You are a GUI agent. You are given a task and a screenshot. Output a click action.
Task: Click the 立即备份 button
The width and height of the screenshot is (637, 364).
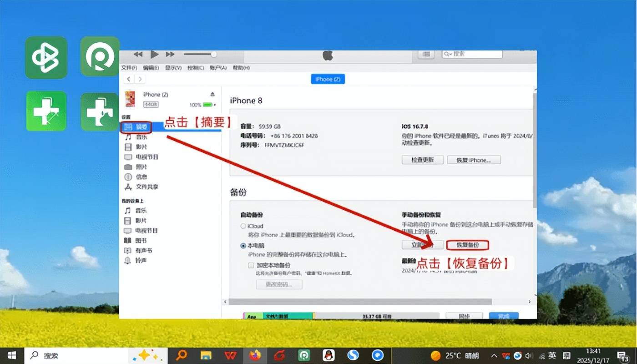coord(423,245)
